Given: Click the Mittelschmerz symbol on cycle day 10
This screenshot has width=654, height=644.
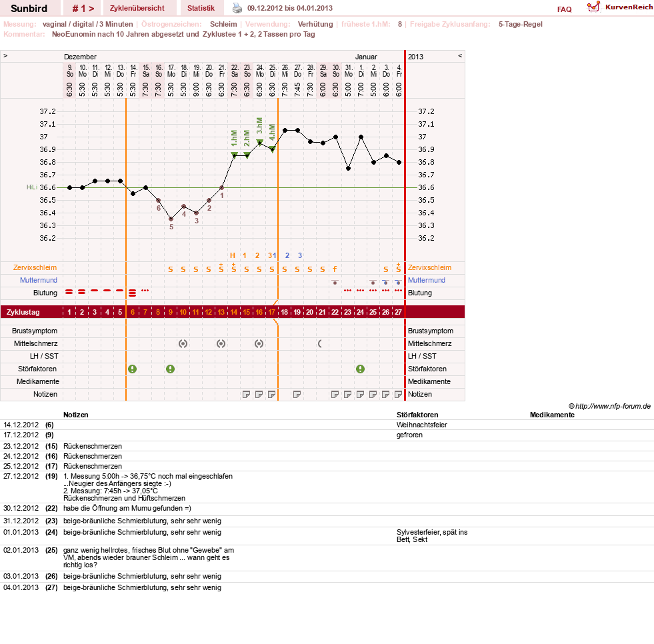Looking at the screenshot, I should [x=183, y=344].
